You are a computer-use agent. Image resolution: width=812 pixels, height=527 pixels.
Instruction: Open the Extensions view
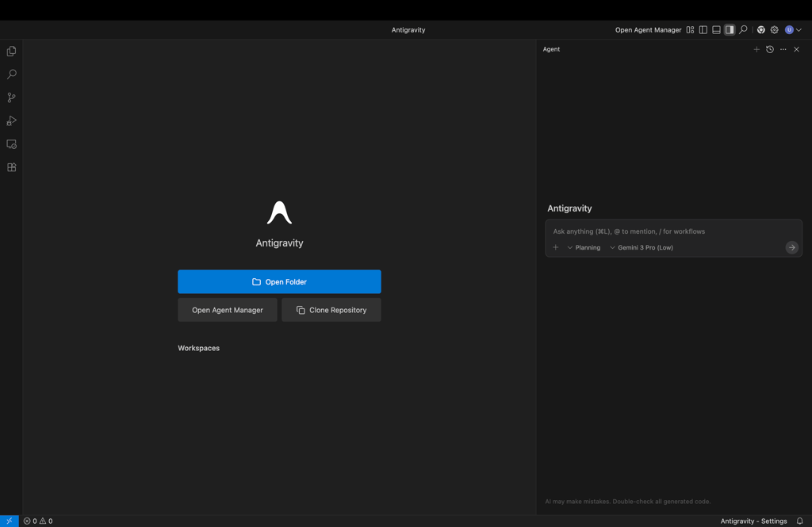click(x=11, y=167)
